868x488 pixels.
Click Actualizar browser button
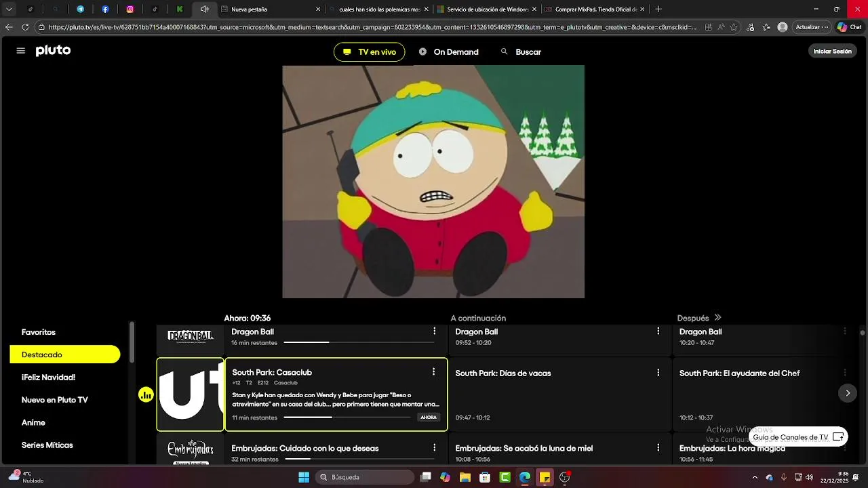pyautogui.click(x=812, y=27)
